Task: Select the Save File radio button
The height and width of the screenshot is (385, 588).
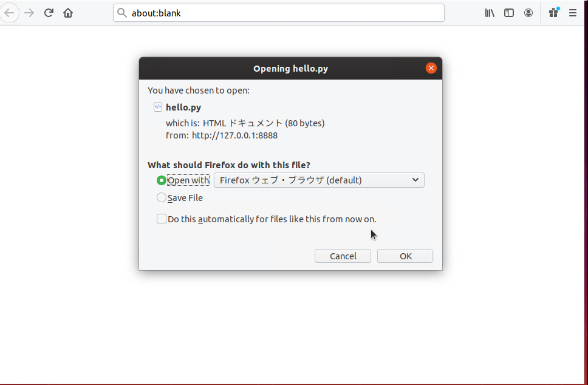Action: [x=161, y=197]
